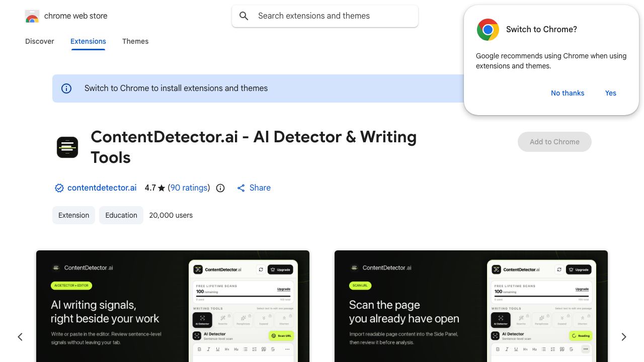
Task: Switch to the Themes tab
Action: pyautogui.click(x=135, y=41)
